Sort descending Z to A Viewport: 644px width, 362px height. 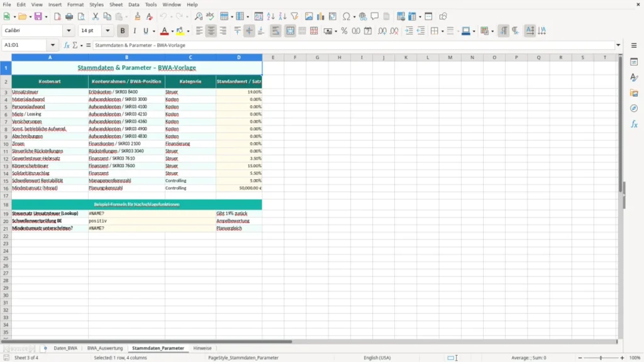tap(282, 16)
